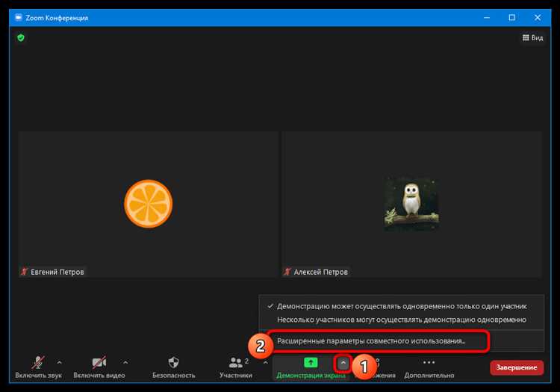Open Дополнительно three-dots menu
Image resolution: width=560 pixels, height=392 pixels.
coord(428,364)
